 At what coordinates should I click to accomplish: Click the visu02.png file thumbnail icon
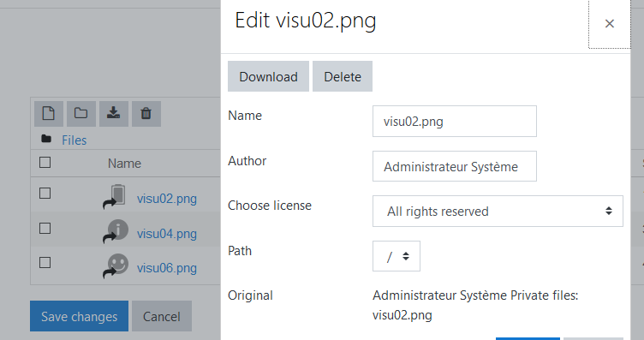click(x=116, y=197)
